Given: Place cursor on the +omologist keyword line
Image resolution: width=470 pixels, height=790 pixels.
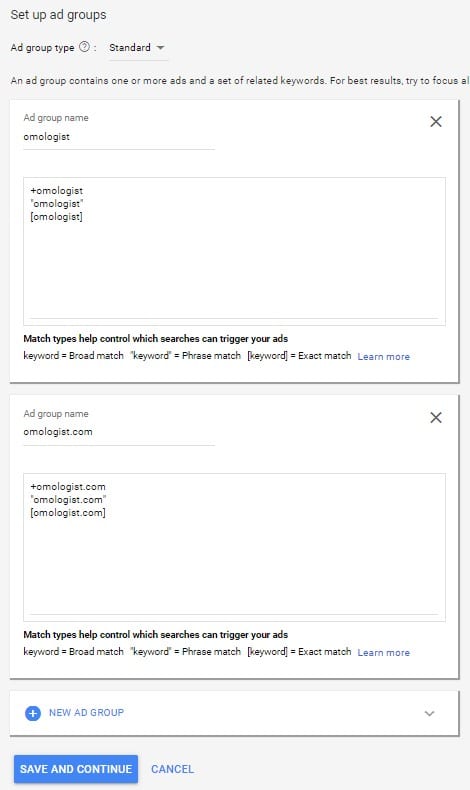Looking at the screenshot, I should [56, 190].
